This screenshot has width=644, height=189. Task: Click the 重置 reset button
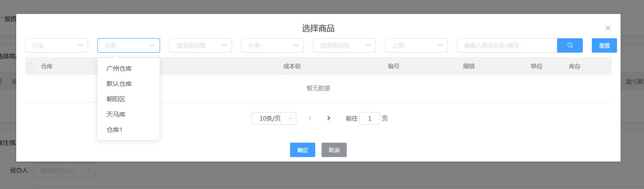pyautogui.click(x=604, y=45)
